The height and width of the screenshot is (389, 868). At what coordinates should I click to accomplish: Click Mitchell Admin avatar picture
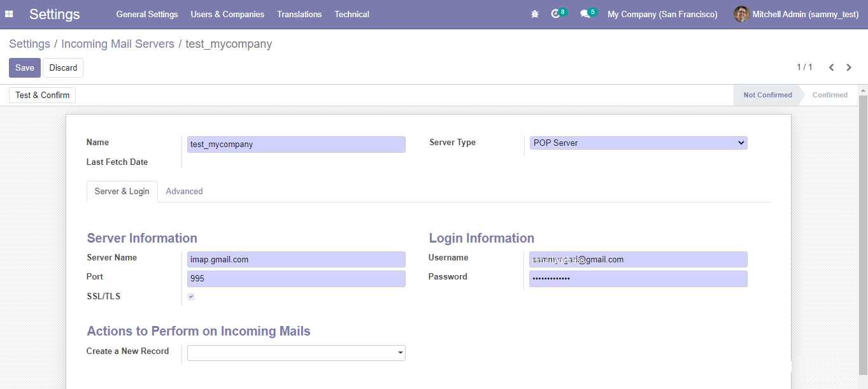[741, 14]
